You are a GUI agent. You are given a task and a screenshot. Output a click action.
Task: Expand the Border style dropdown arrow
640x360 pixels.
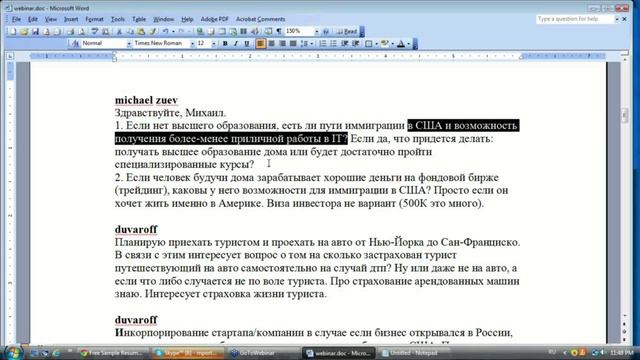(376, 43)
